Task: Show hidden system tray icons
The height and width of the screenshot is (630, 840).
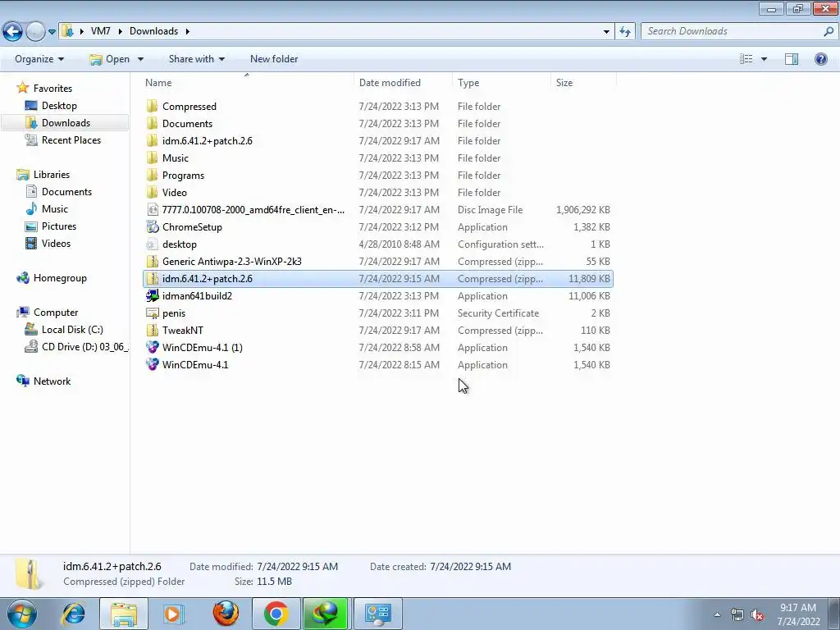Action: tap(717, 614)
